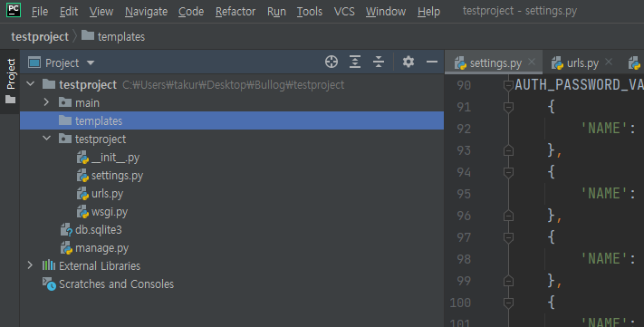The image size is (644, 327).
Task: Click line number 92 in gutter
Action: pos(464,129)
